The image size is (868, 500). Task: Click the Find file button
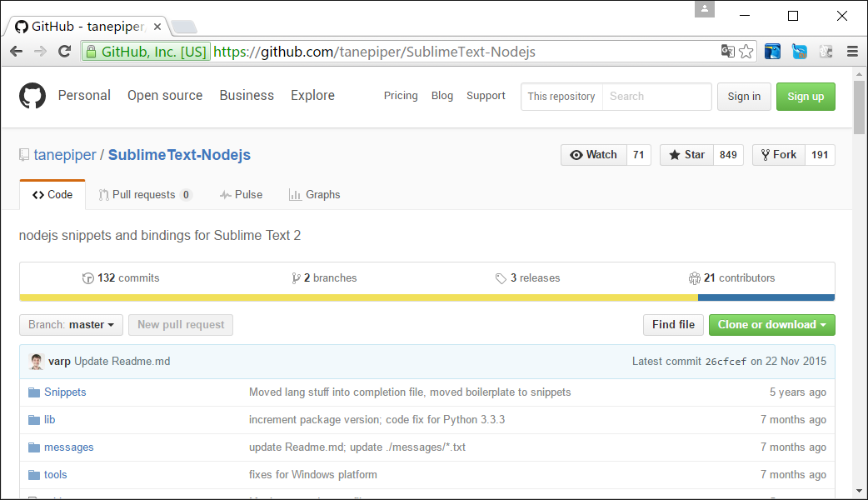[673, 325]
